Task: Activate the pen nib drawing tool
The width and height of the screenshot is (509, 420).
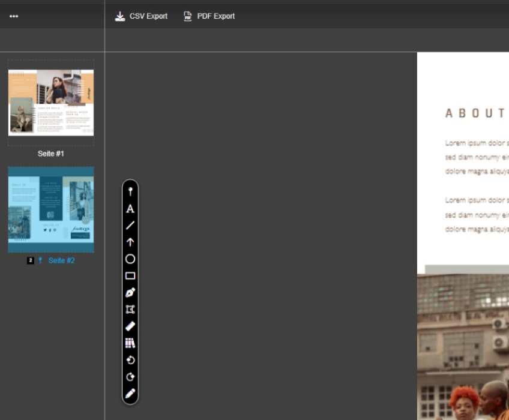Action: pos(130,293)
